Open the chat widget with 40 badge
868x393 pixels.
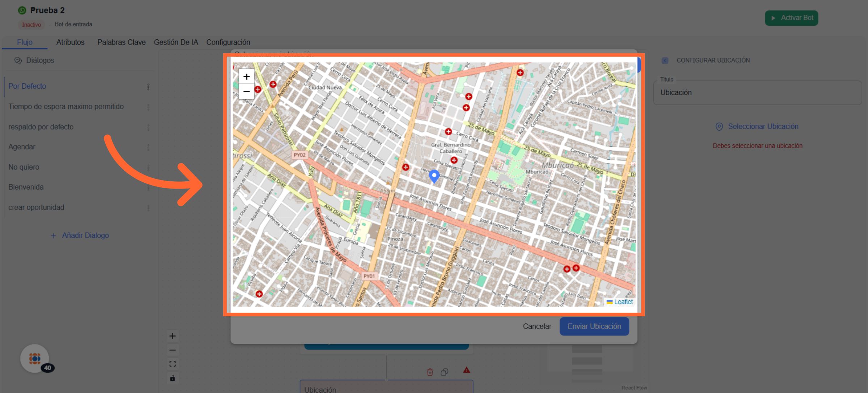click(x=35, y=358)
